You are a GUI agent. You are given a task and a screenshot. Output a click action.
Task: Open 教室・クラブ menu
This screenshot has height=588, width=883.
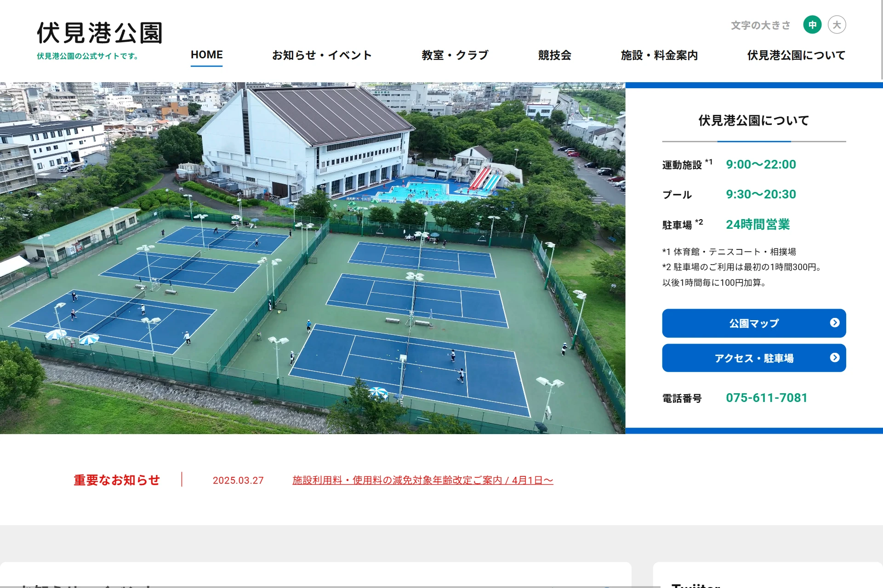tap(455, 55)
